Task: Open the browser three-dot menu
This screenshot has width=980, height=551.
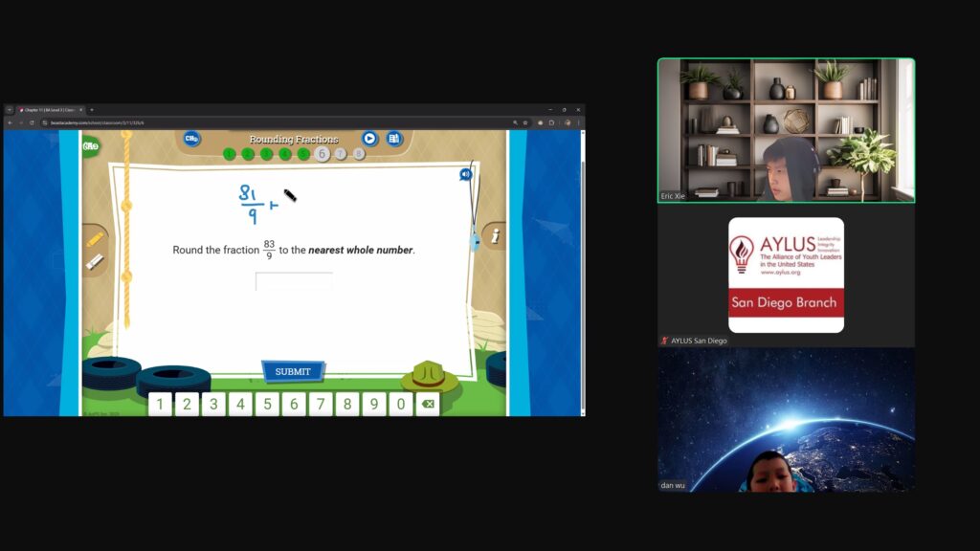Action: click(579, 122)
